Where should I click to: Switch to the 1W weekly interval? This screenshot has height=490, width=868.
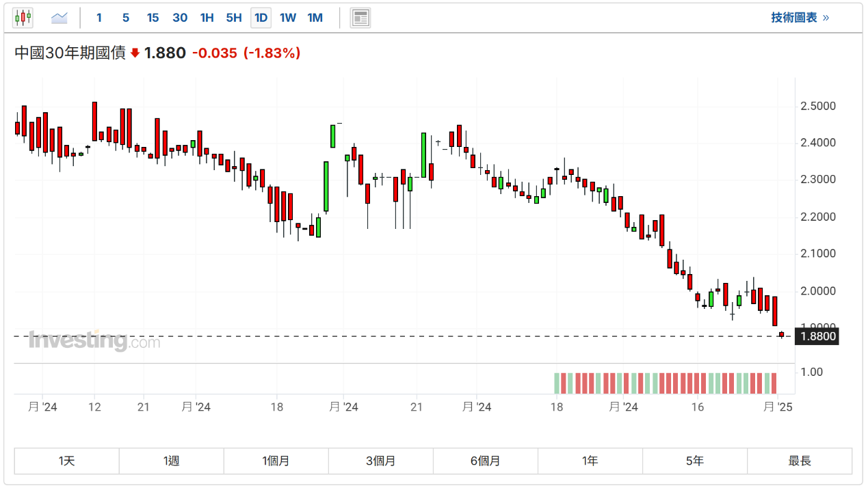pyautogui.click(x=288, y=18)
